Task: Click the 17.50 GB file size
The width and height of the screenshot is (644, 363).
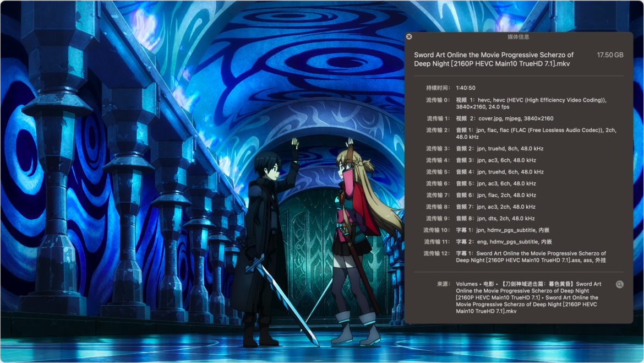Action: tap(610, 55)
